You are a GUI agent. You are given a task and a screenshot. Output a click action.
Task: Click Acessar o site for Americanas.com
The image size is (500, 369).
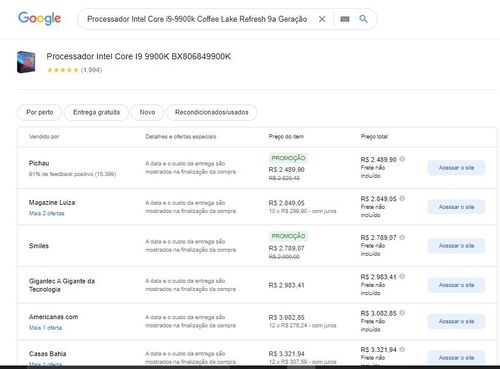pos(456,321)
